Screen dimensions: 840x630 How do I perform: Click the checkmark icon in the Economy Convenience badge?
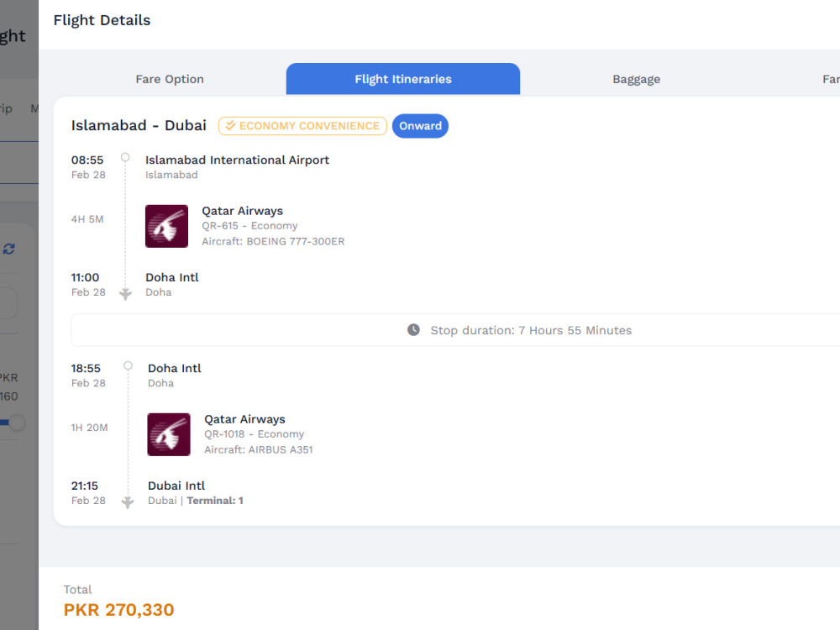(230, 126)
